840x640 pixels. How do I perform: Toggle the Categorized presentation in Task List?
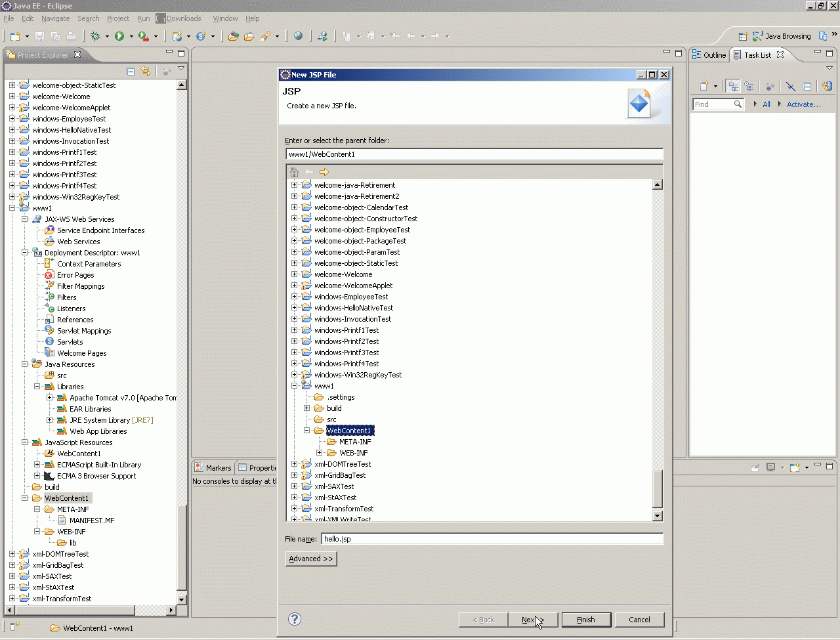click(x=733, y=86)
